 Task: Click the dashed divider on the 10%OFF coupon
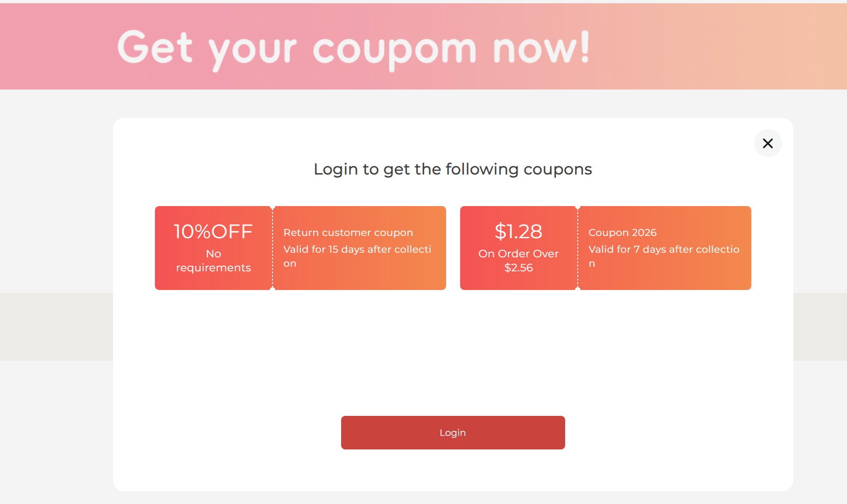pos(273,248)
